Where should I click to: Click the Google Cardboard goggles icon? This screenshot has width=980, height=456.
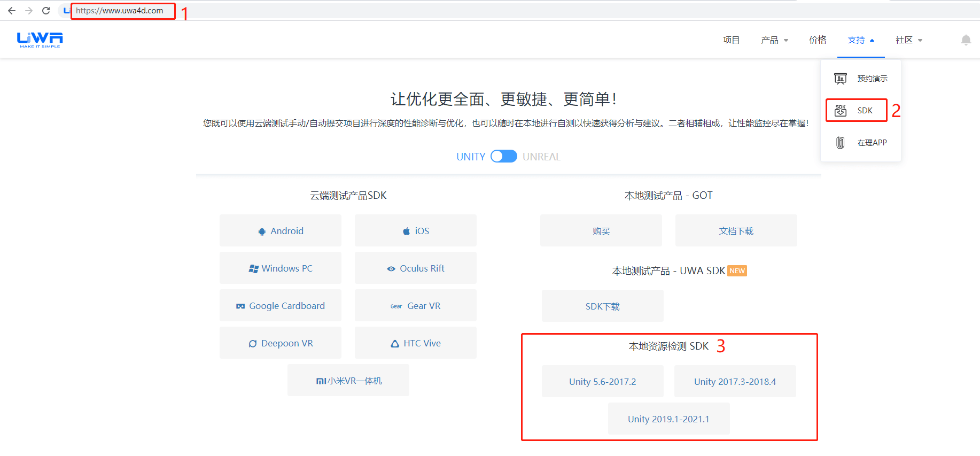[x=240, y=306]
